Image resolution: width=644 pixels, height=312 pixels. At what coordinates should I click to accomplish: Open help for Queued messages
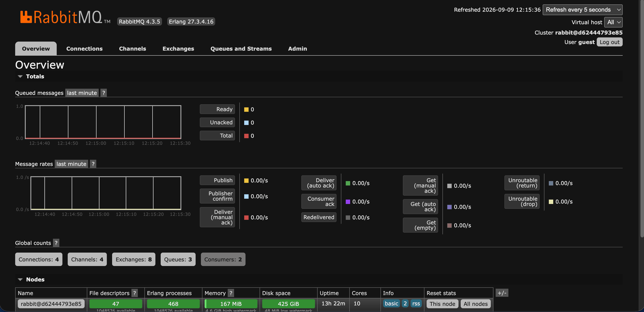coord(104,93)
